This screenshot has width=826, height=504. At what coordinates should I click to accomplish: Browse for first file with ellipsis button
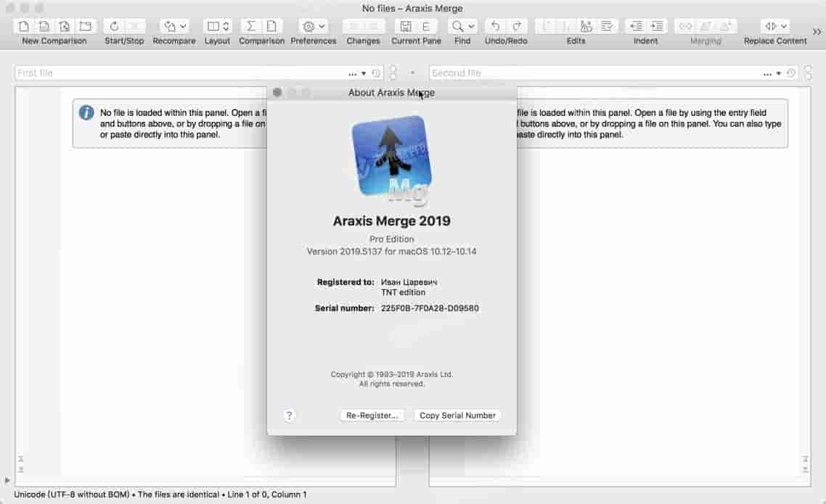(353, 74)
